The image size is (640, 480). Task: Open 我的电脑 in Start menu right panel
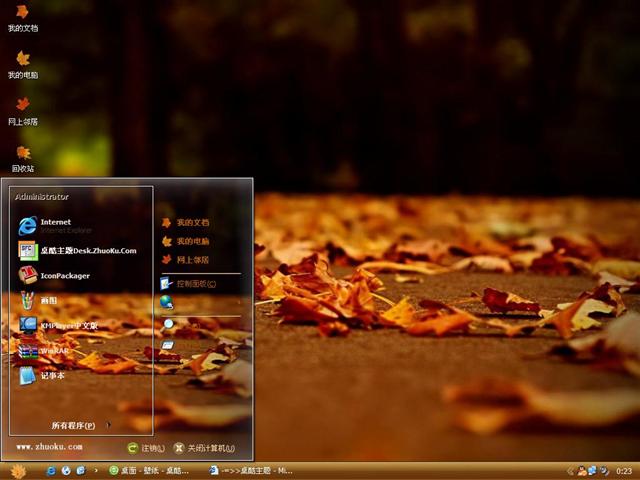pos(192,241)
